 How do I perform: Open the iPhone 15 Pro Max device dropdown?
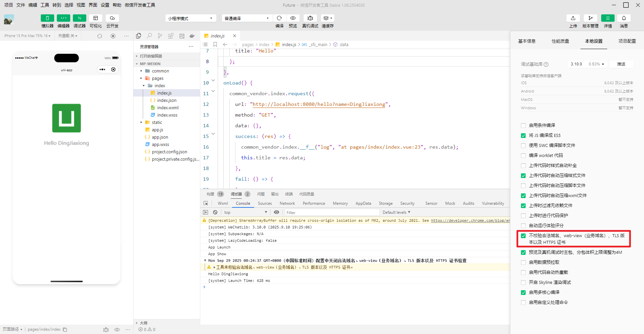click(x=27, y=36)
